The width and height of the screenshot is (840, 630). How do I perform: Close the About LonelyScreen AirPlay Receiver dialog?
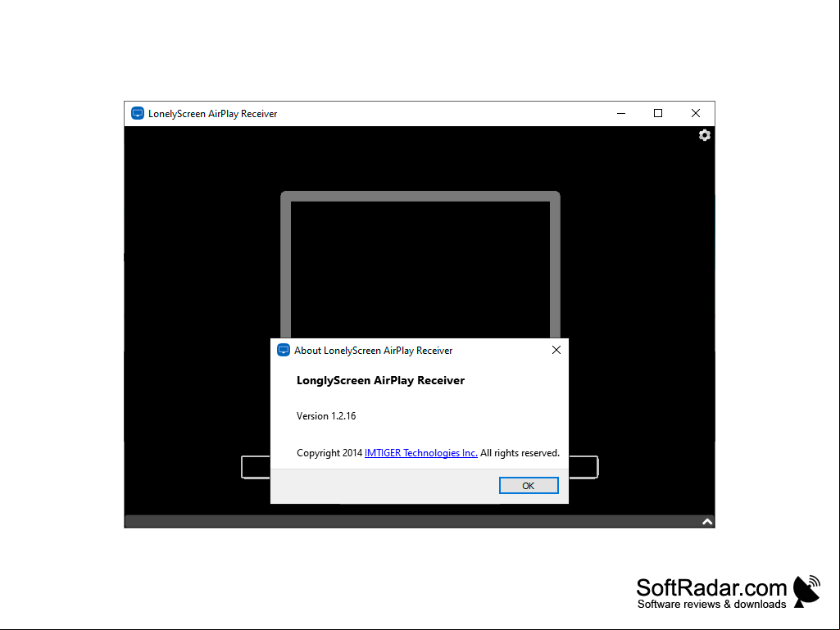(556, 350)
